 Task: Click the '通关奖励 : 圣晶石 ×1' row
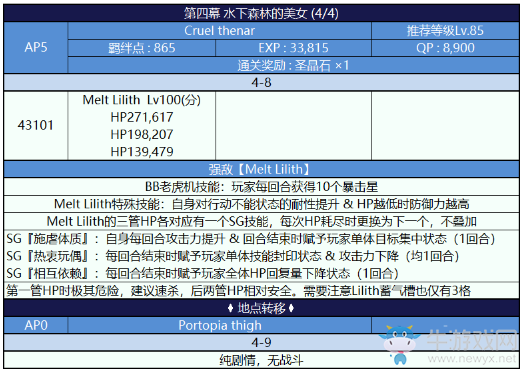tap(293, 65)
